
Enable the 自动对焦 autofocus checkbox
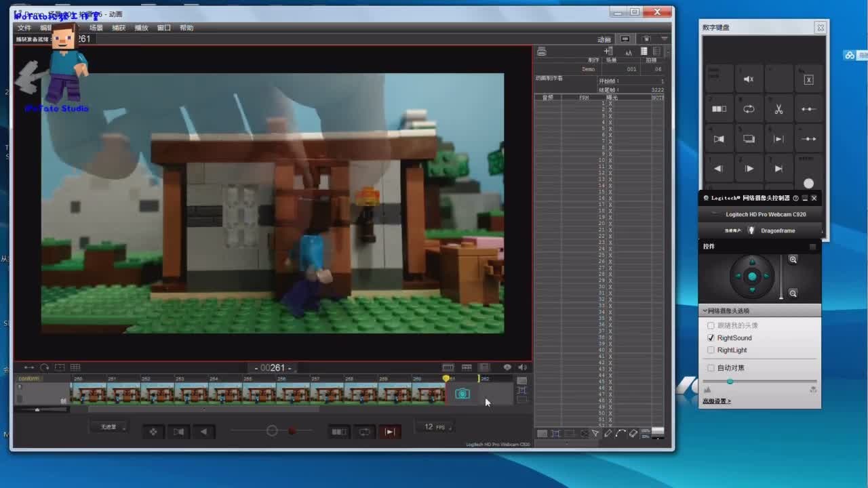point(711,367)
